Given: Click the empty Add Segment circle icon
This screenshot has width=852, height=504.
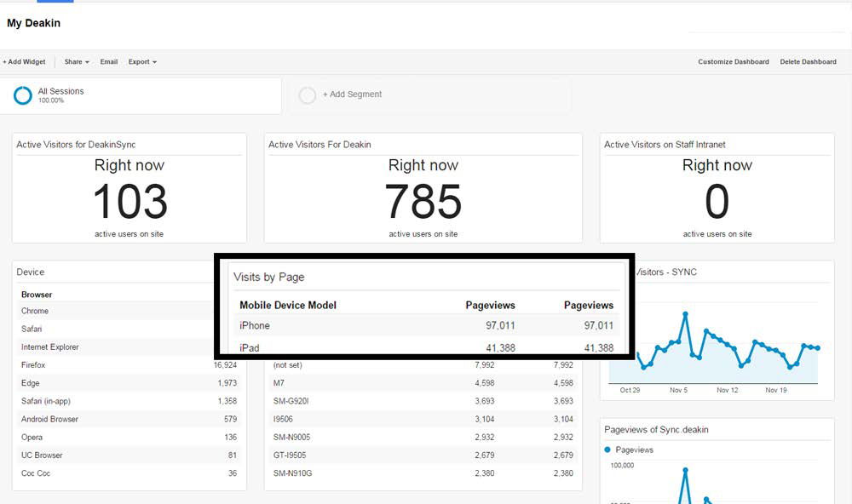Looking at the screenshot, I should [x=307, y=95].
